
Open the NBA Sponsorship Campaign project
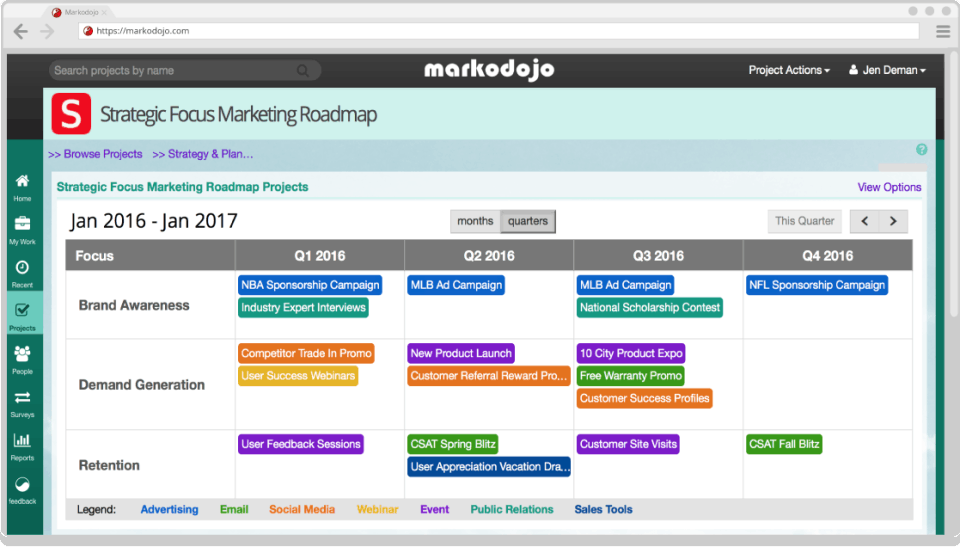(310, 285)
